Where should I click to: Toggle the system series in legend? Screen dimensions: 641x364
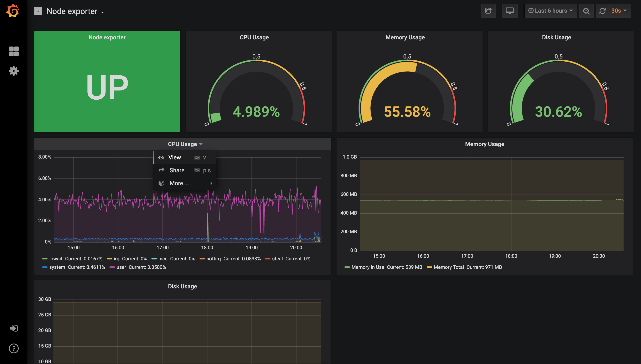click(57, 267)
